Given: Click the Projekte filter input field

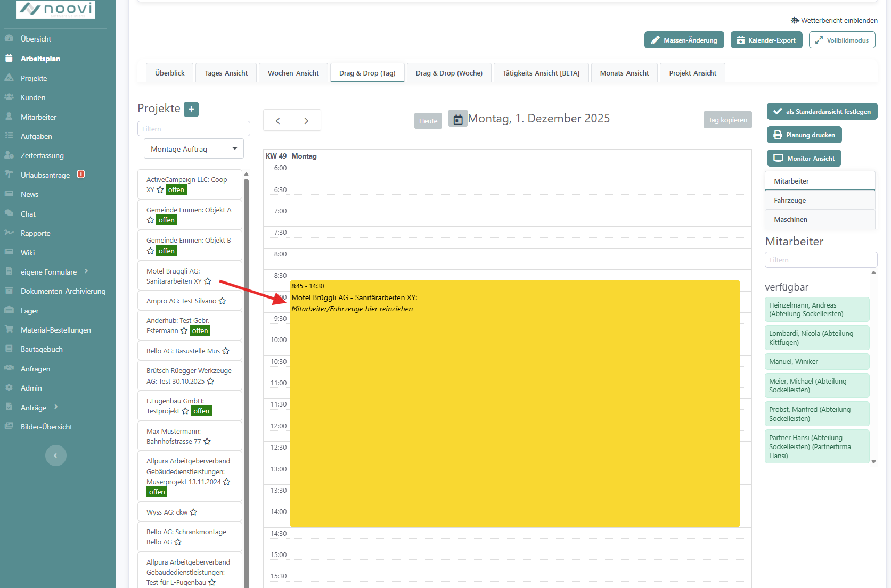Looking at the screenshot, I should click(x=194, y=129).
